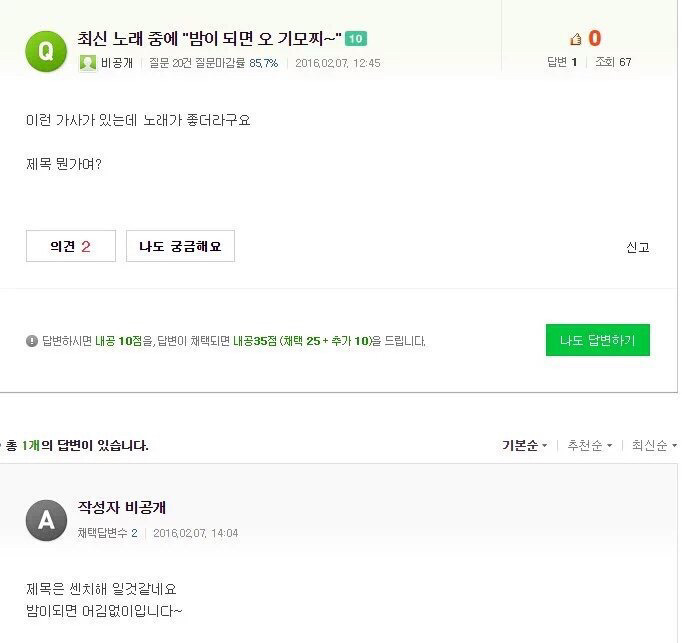The image size is (682, 643).
Task: Click the 채택답변수 2 stat
Action: point(108,533)
